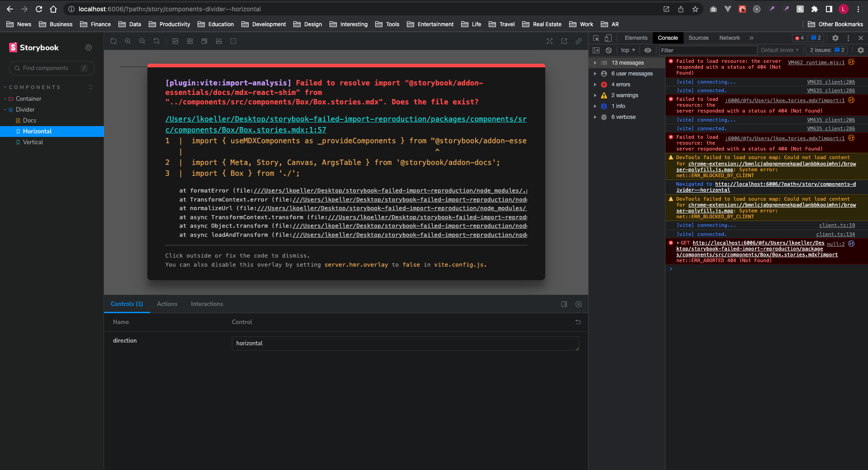The height and width of the screenshot is (470, 868).
Task: Enter Storybook full screen mode
Action: tap(550, 41)
